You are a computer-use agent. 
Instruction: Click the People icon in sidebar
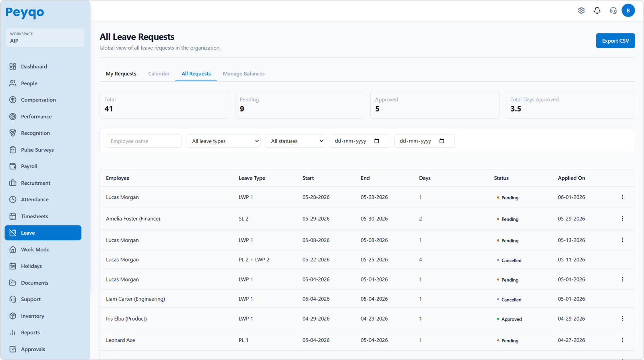[x=13, y=83]
